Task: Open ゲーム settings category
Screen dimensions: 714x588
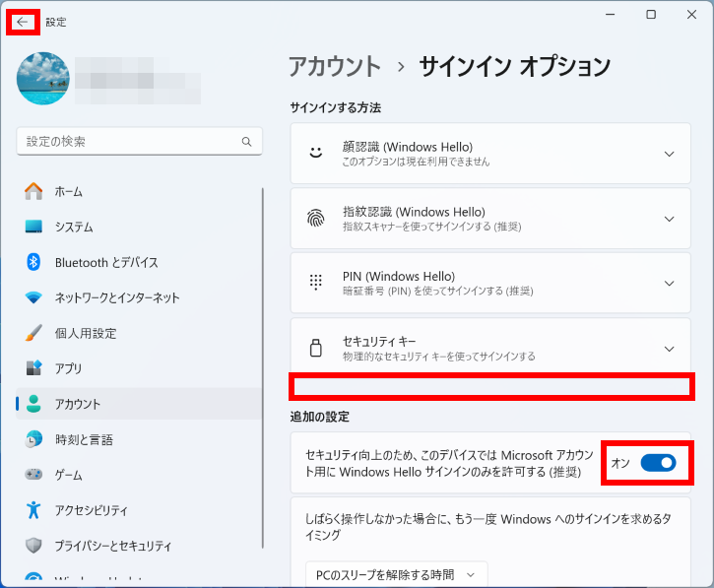Action: (139, 475)
